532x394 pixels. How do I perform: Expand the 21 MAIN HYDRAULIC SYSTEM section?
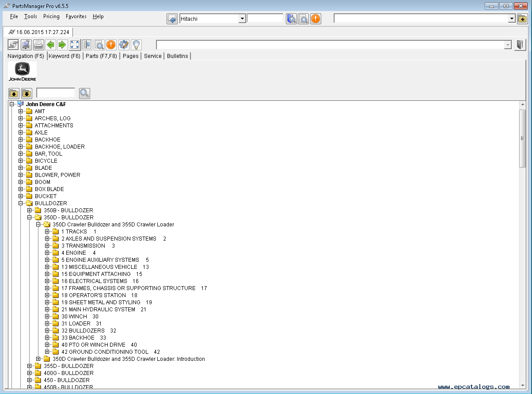tap(47, 310)
